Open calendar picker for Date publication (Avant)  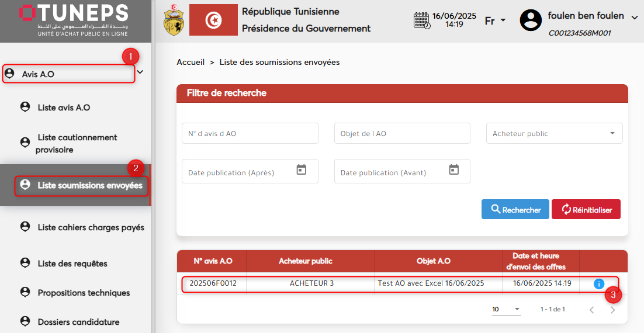[454, 170]
